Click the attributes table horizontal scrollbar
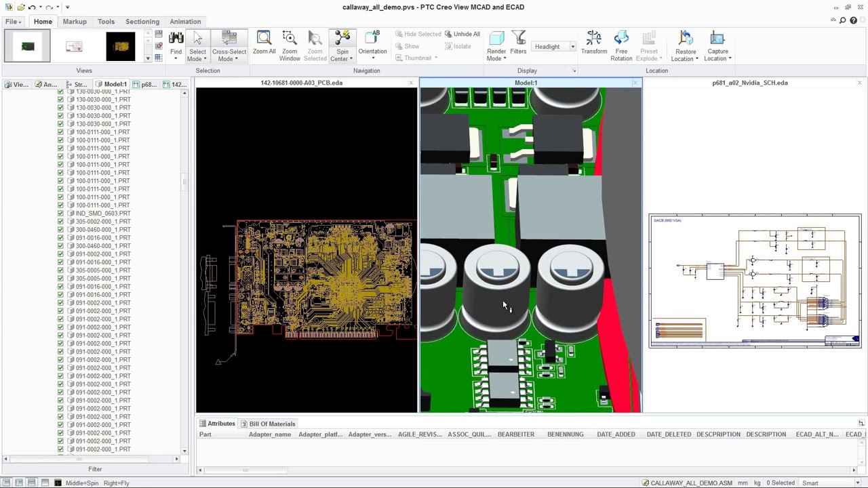 tap(244, 470)
